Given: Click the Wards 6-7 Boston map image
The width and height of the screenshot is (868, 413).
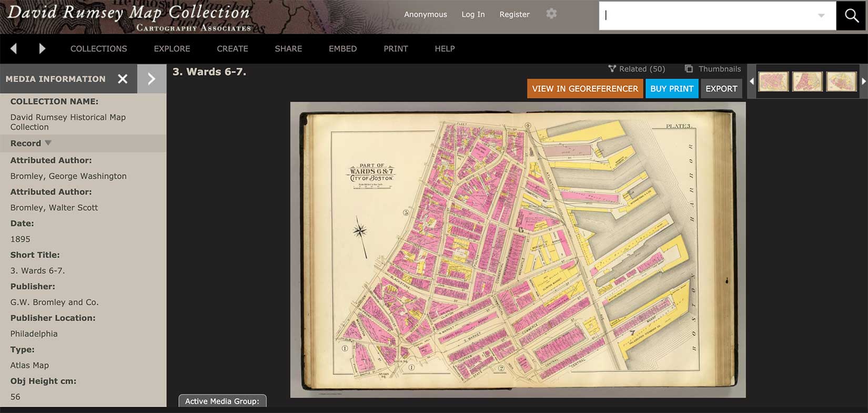Looking at the screenshot, I should point(518,250).
